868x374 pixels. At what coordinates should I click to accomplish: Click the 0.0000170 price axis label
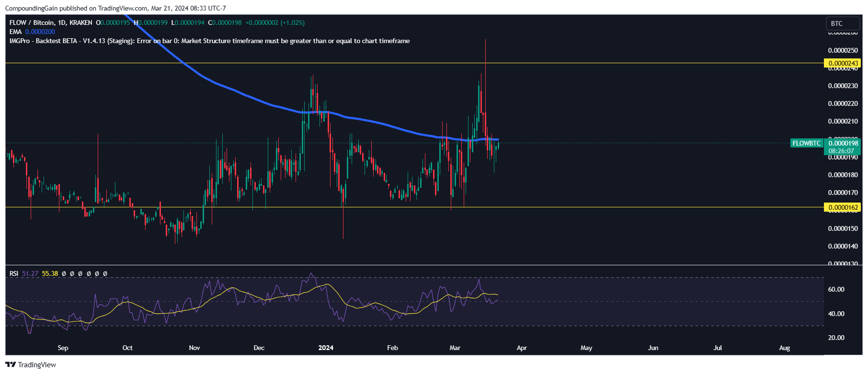(x=843, y=193)
